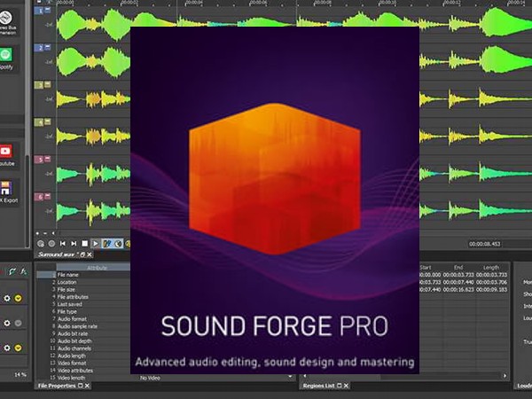The height and width of the screenshot is (399, 532).
Task: Click the plug-in chain icon in left panel
Action: coord(12,271)
